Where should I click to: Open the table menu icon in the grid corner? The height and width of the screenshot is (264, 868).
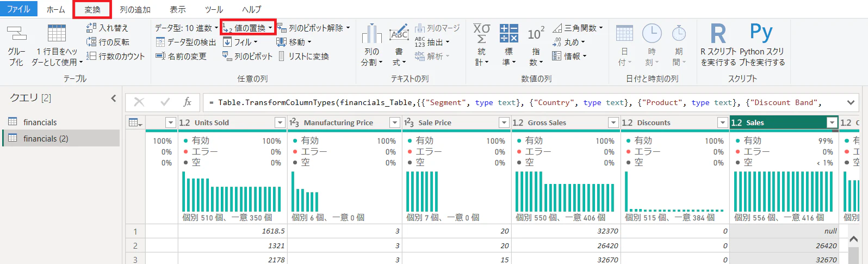pyautogui.click(x=135, y=122)
